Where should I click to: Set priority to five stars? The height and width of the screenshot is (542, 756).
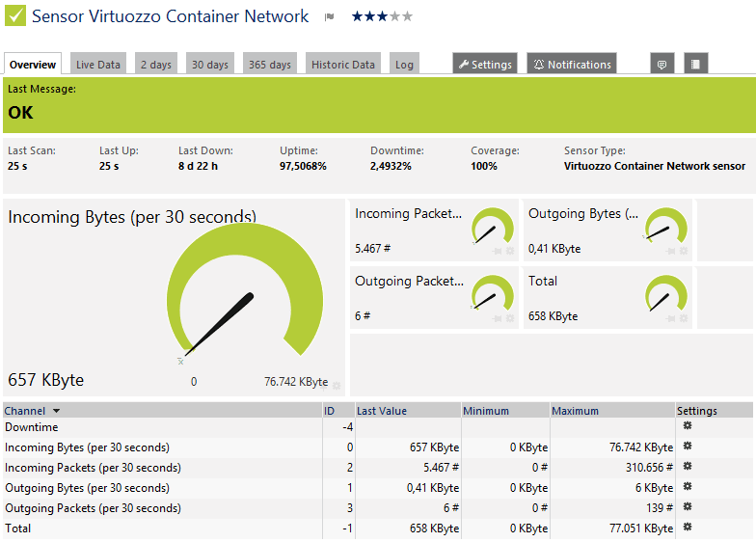tap(408, 16)
